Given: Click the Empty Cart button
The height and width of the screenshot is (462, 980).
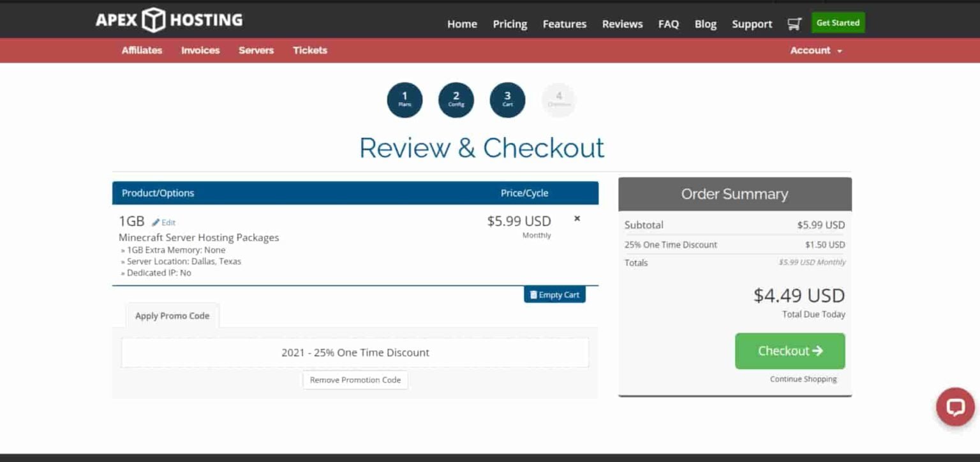Looking at the screenshot, I should pyautogui.click(x=554, y=295).
